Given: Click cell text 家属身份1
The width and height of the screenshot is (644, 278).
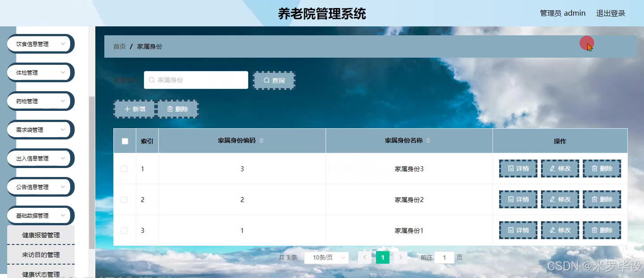Looking at the screenshot, I should [x=409, y=231].
